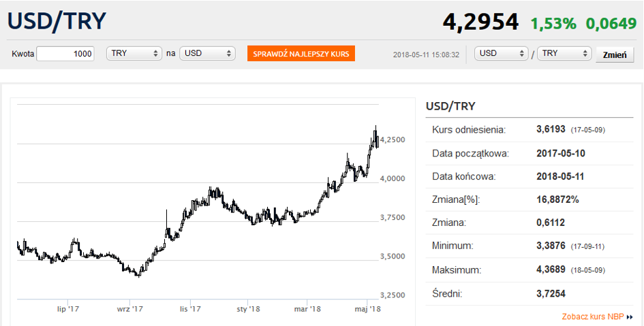Click the sty '18 chart axis label
The height and width of the screenshot is (326, 644).
point(248,309)
